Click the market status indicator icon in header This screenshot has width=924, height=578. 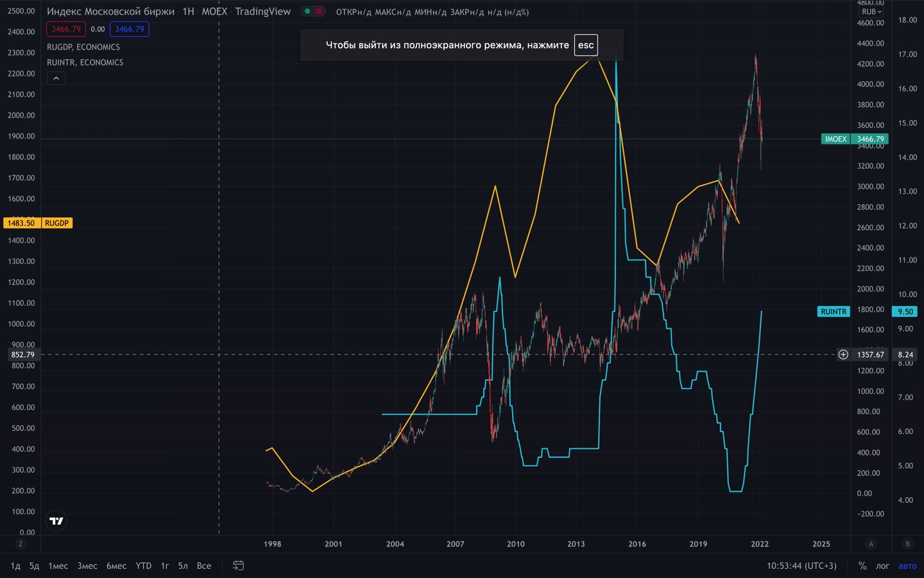pyautogui.click(x=308, y=12)
